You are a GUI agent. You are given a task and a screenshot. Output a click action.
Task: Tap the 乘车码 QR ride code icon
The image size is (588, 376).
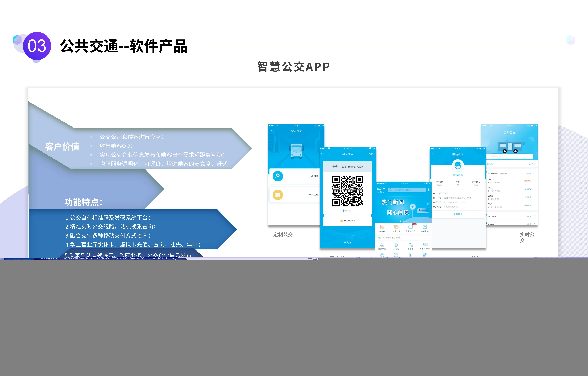tap(382, 227)
